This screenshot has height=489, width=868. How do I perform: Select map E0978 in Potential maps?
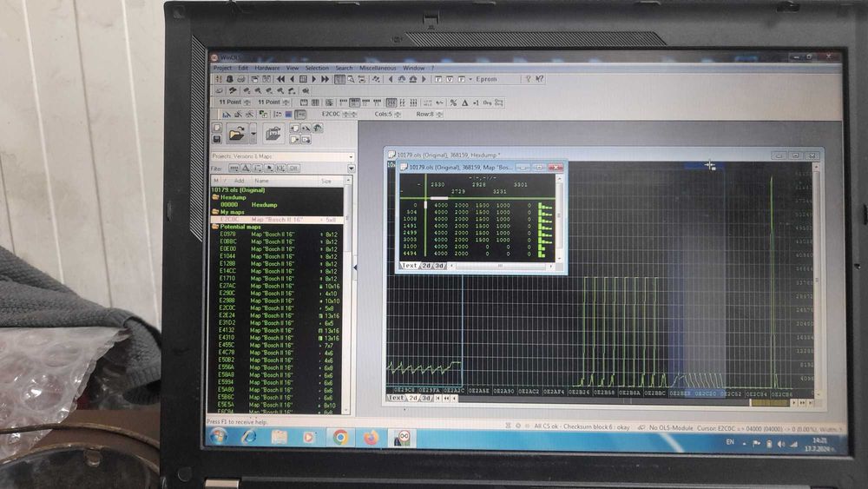[279, 235]
